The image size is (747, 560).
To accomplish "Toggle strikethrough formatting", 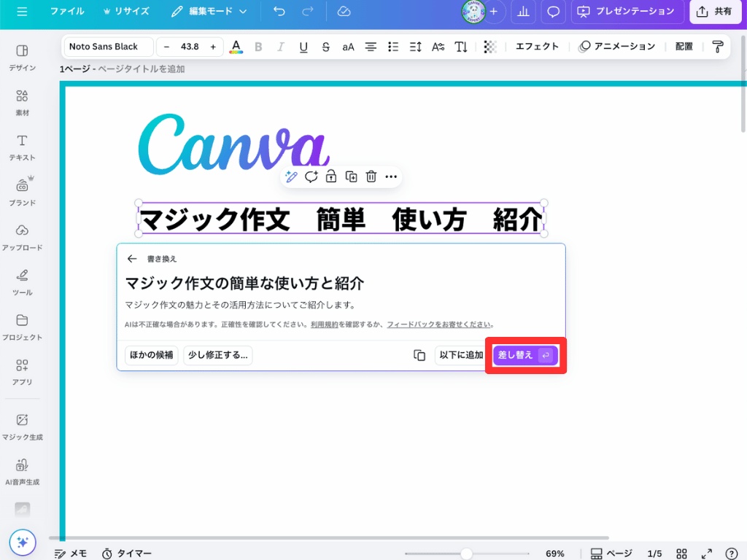I will coord(325,47).
